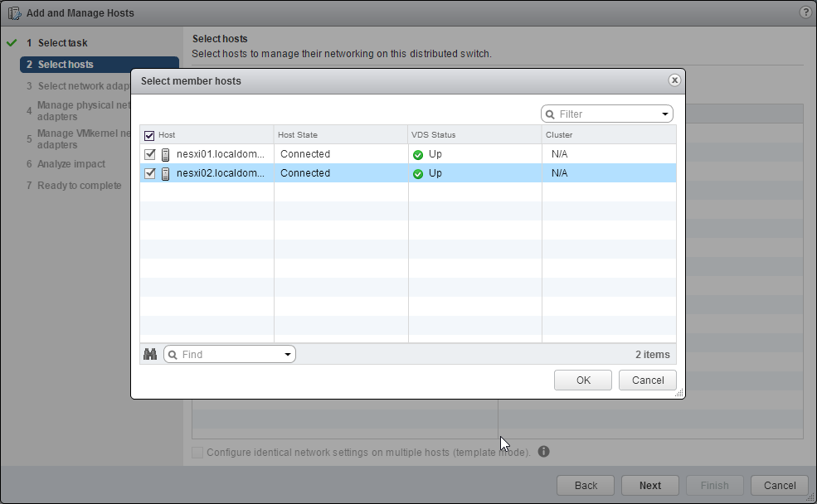The width and height of the screenshot is (817, 504).
Task: Toggle the select-all Host header checkbox
Action: [149, 135]
